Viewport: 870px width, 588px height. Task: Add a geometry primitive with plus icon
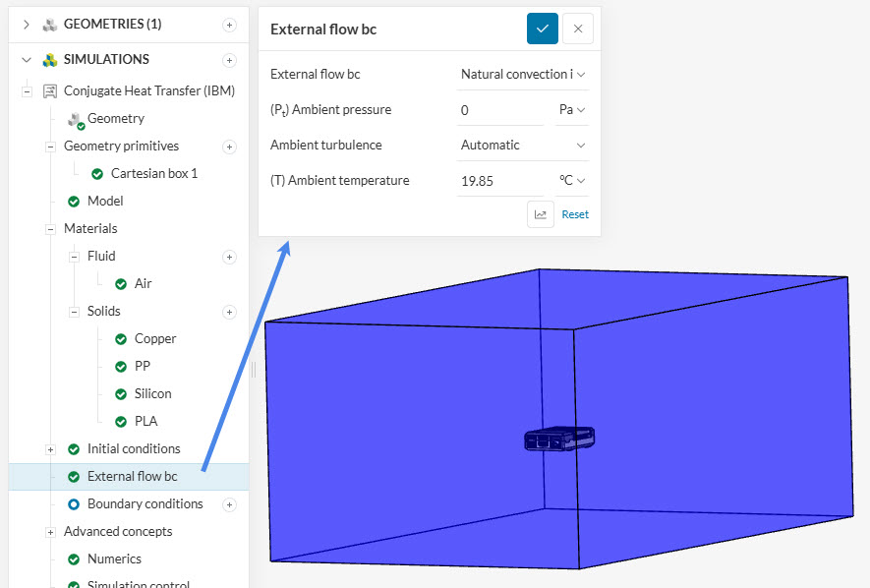pyautogui.click(x=229, y=147)
